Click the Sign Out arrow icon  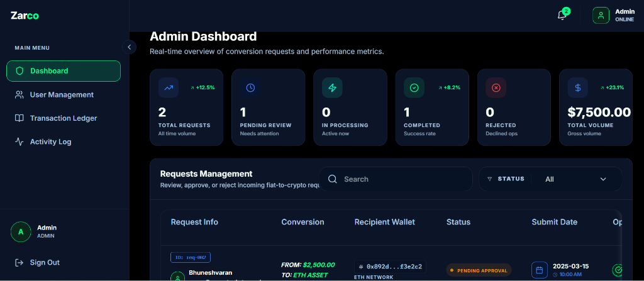coord(19,262)
